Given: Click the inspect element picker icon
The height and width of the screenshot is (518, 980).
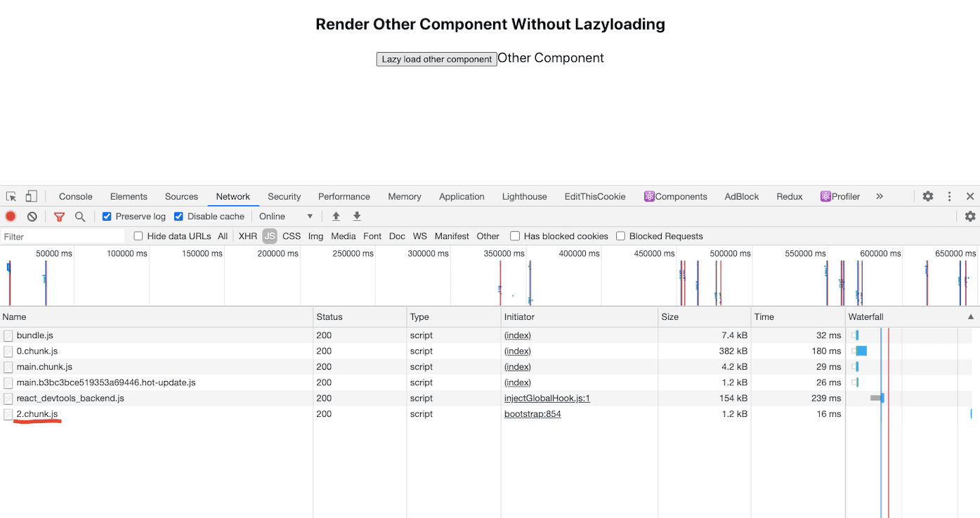Looking at the screenshot, I should pos(11,197).
